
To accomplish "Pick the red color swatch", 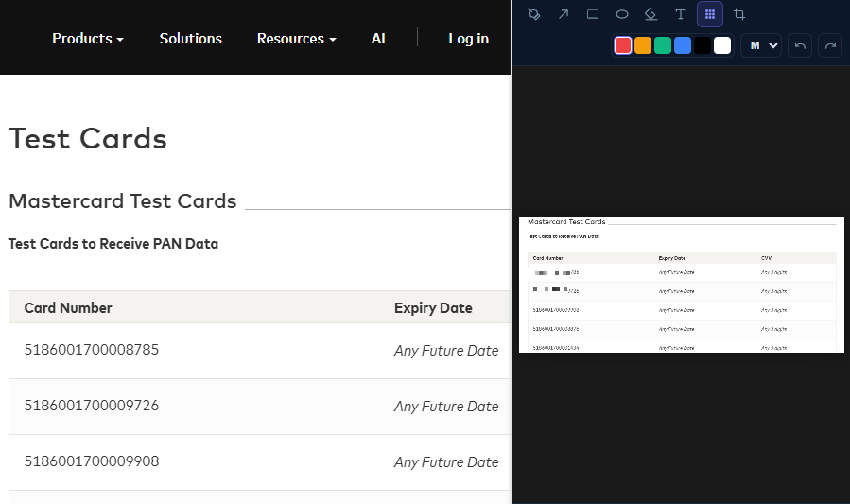I will click(623, 45).
